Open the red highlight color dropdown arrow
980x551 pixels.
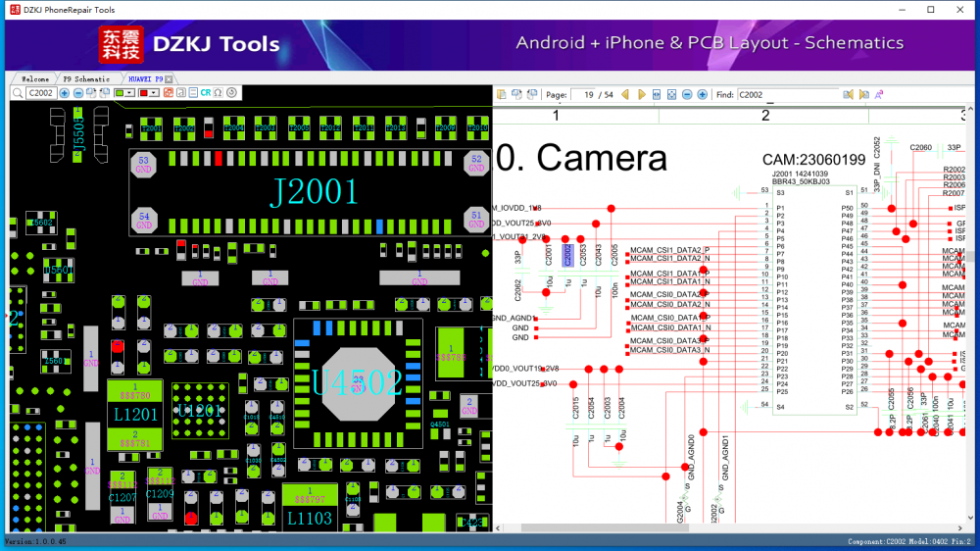point(153,93)
